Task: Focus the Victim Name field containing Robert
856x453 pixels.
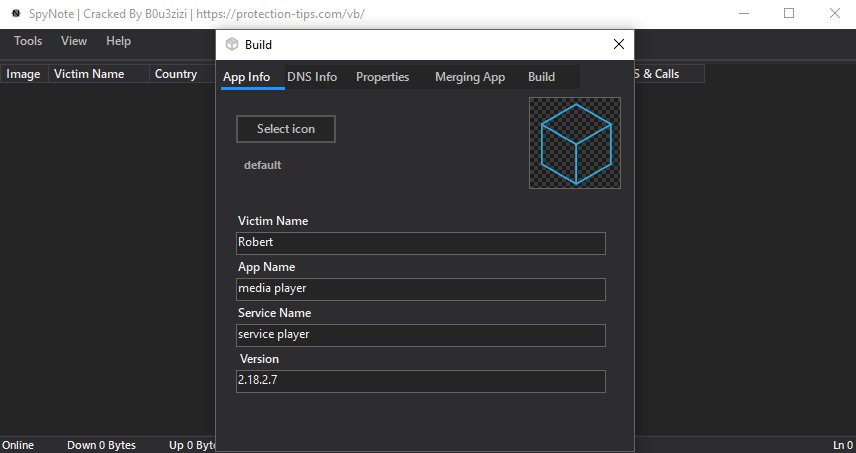Action: pyautogui.click(x=421, y=243)
